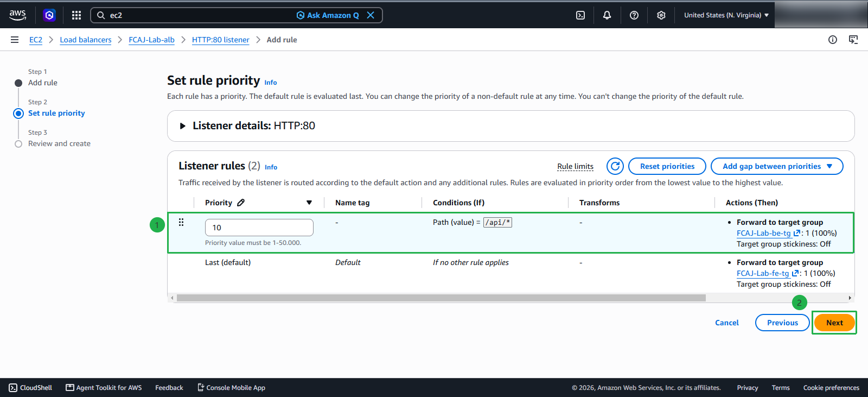Click the Previous button
The height and width of the screenshot is (397, 868).
point(782,323)
